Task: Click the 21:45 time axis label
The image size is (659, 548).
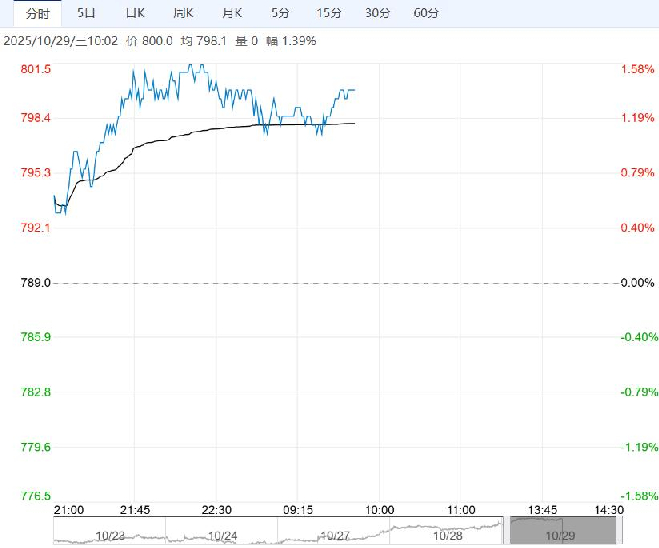Action: [137, 509]
